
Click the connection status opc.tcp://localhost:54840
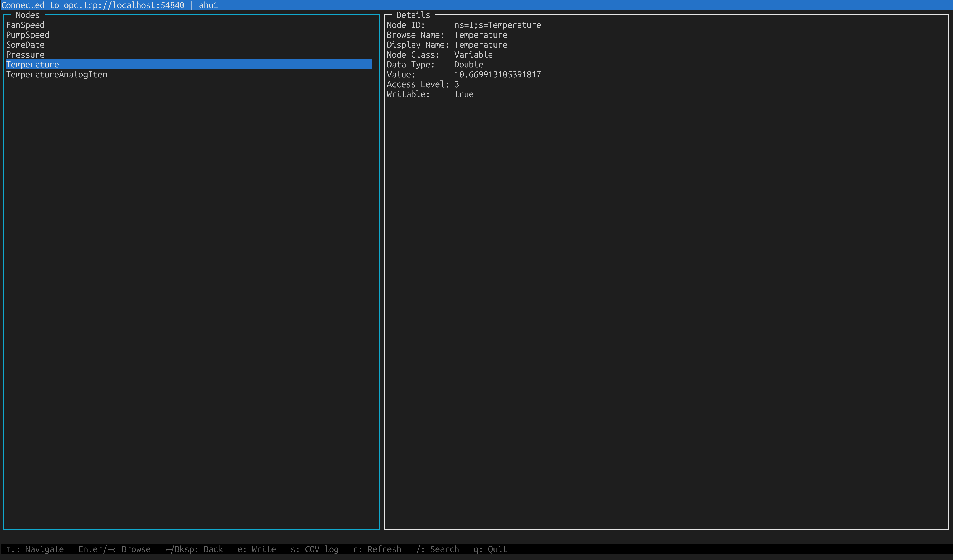[124, 5]
